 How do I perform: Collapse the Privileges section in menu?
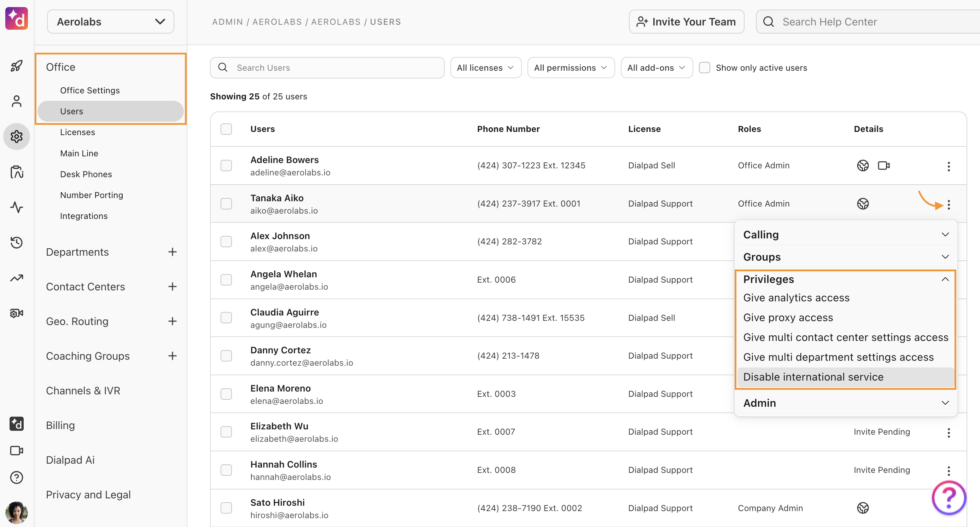click(845, 279)
